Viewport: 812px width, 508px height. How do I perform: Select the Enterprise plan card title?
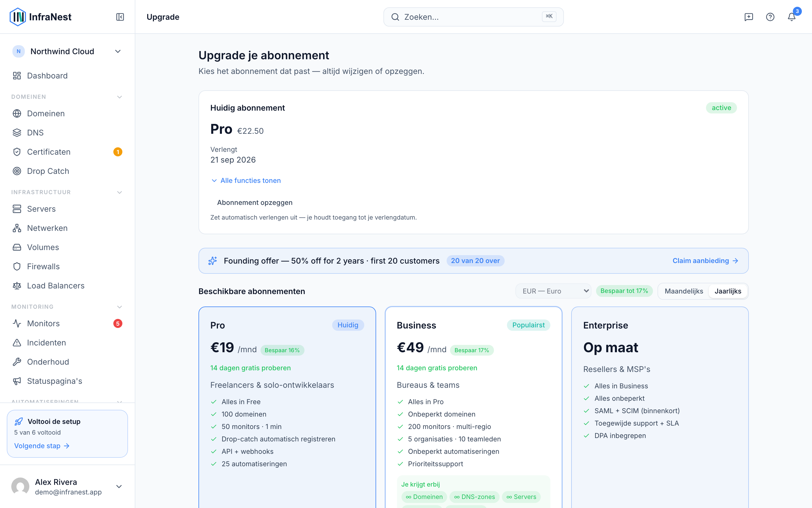coord(606,325)
